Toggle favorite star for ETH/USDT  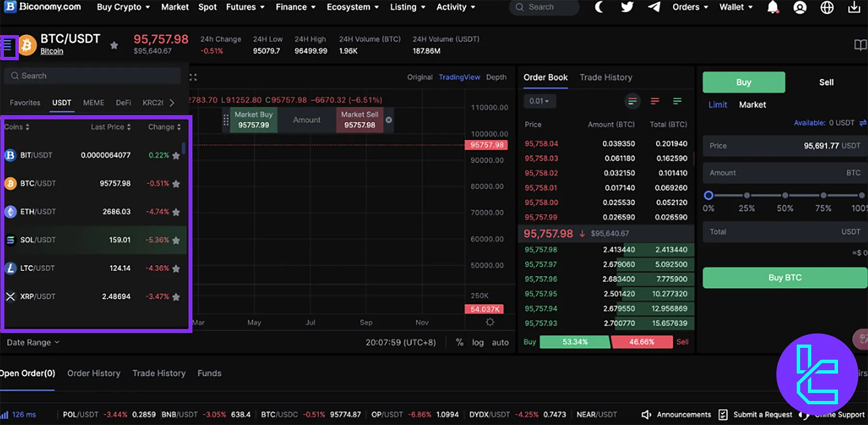point(176,212)
